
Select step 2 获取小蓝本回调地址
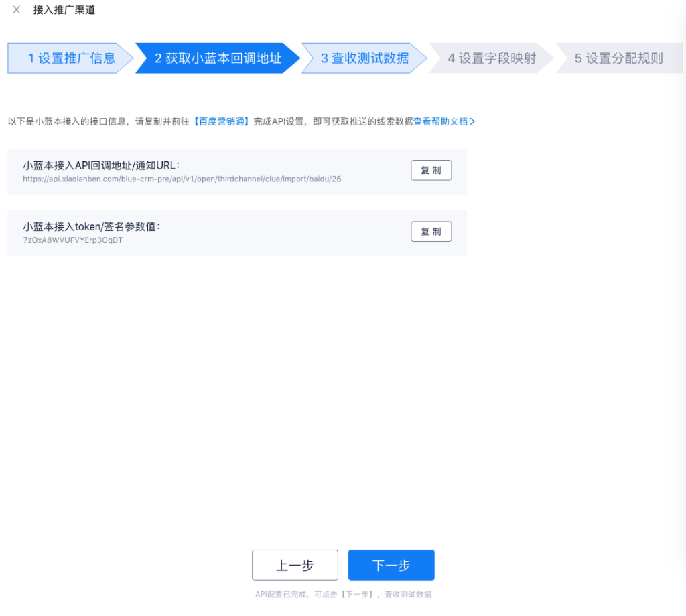coord(218,58)
